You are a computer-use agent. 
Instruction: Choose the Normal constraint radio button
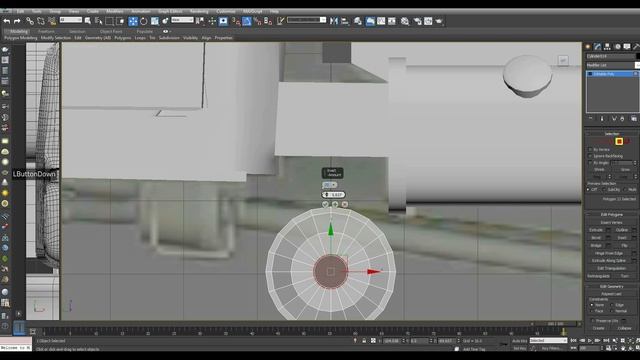click(x=612, y=311)
